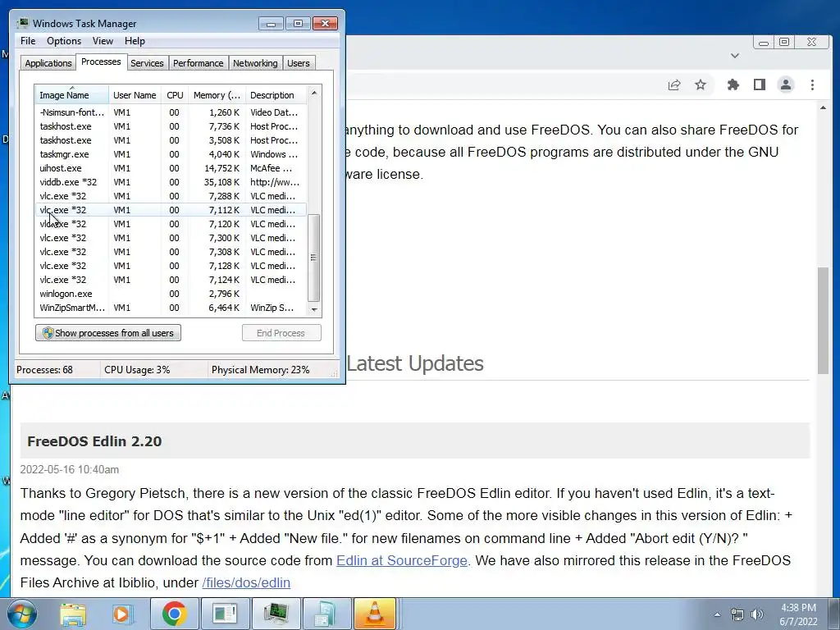Click the Physical Memory: 23% status entry

pos(260,370)
